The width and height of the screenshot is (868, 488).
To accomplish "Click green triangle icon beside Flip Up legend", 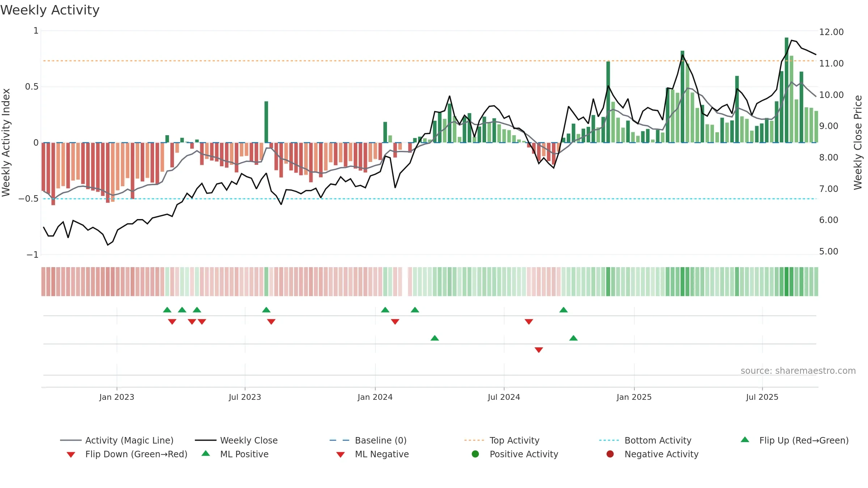I will point(745,440).
